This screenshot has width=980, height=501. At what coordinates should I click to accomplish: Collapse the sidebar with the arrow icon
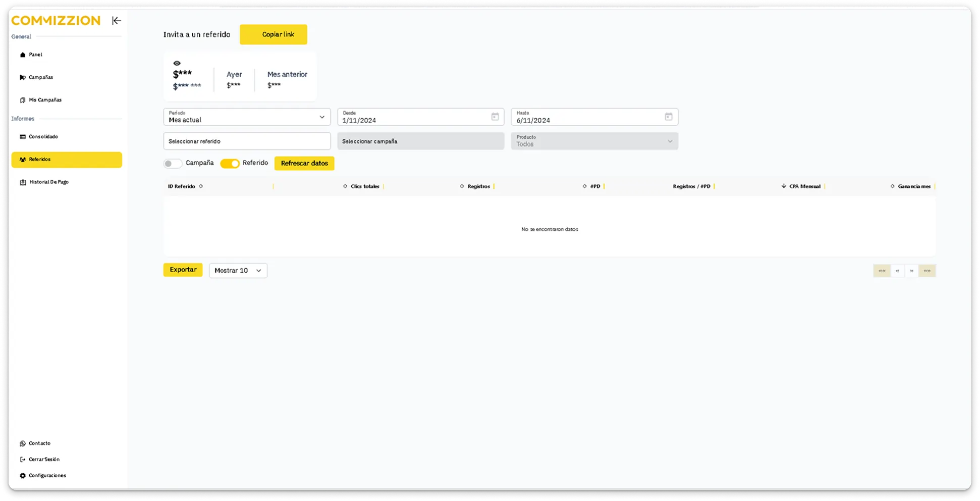pyautogui.click(x=117, y=21)
